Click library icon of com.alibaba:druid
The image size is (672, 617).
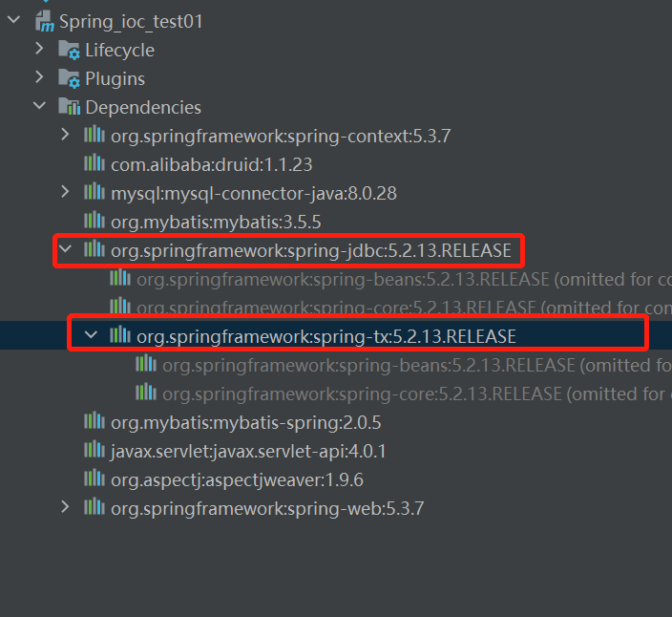[94, 163]
